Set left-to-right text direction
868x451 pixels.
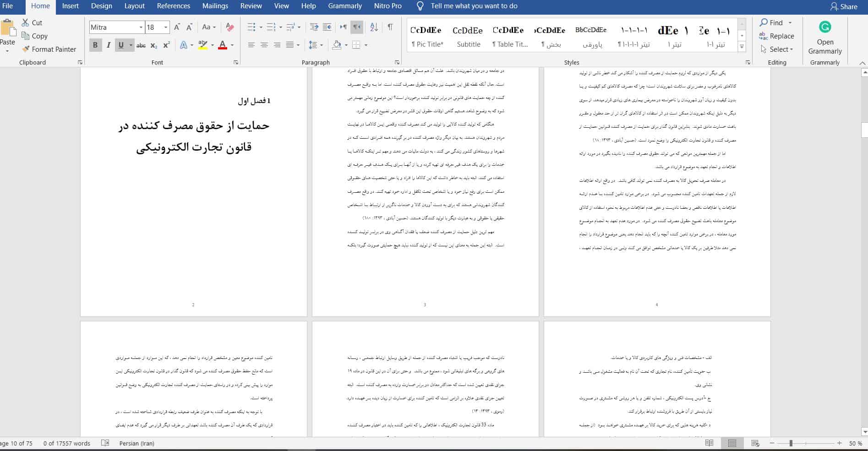(x=344, y=27)
